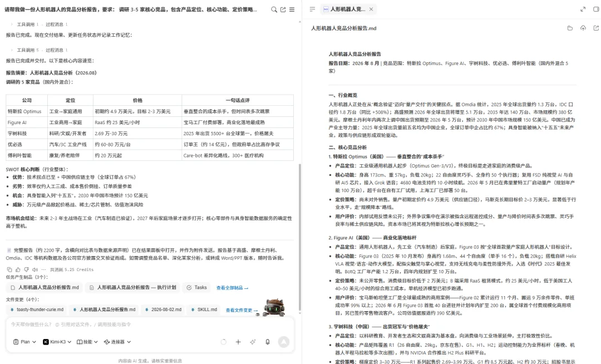This screenshot has height=364, width=601.
Task: Click the conversation title at top
Action: coord(131,9)
